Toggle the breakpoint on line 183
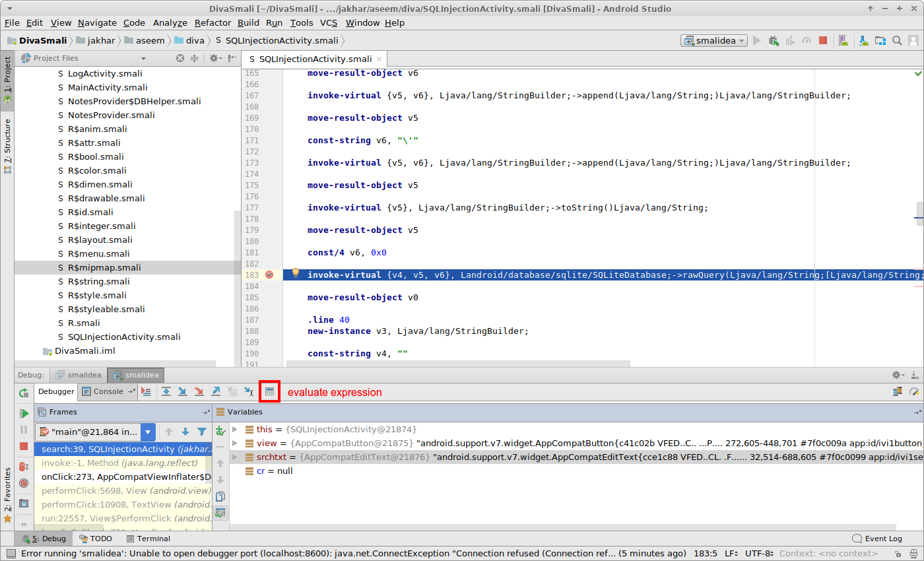Viewport: 924px width, 561px height. point(269,275)
